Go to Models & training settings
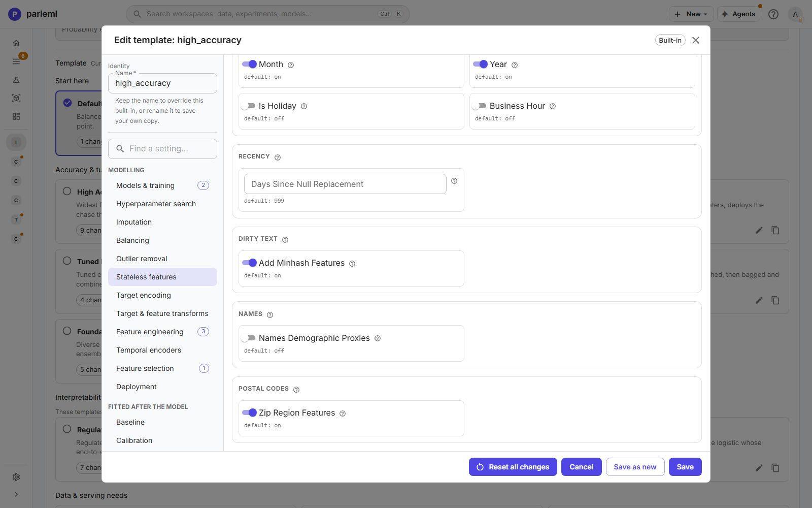This screenshot has width=812, height=508. point(162,185)
